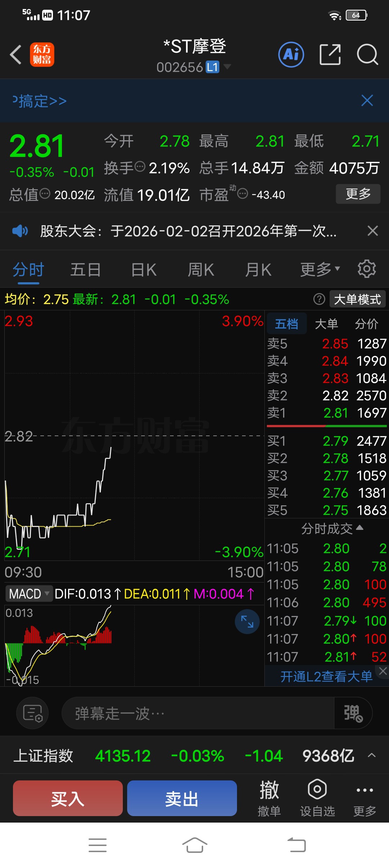Tap the speaker announcement icon
The image size is (389, 868).
pyautogui.click(x=20, y=231)
